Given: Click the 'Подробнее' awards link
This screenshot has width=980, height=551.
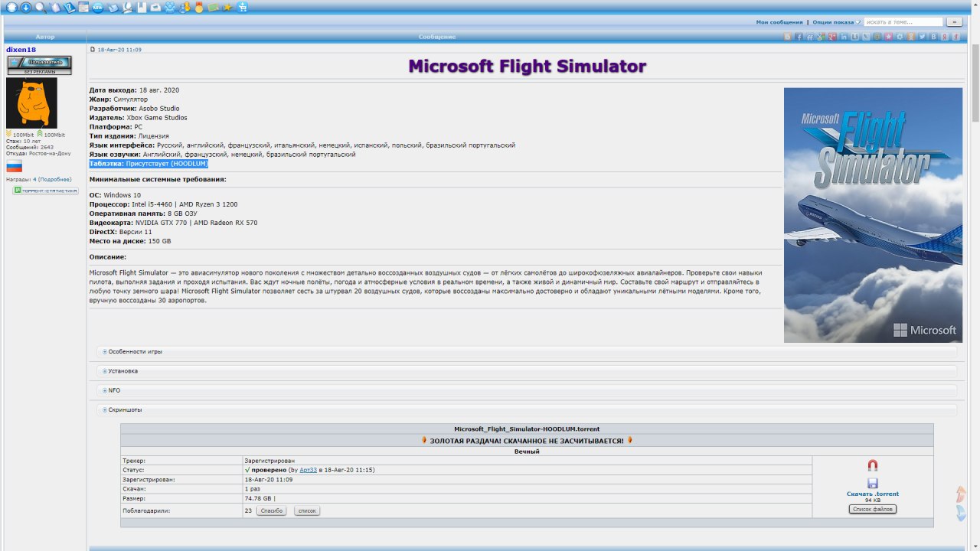Looking at the screenshot, I should (55, 180).
